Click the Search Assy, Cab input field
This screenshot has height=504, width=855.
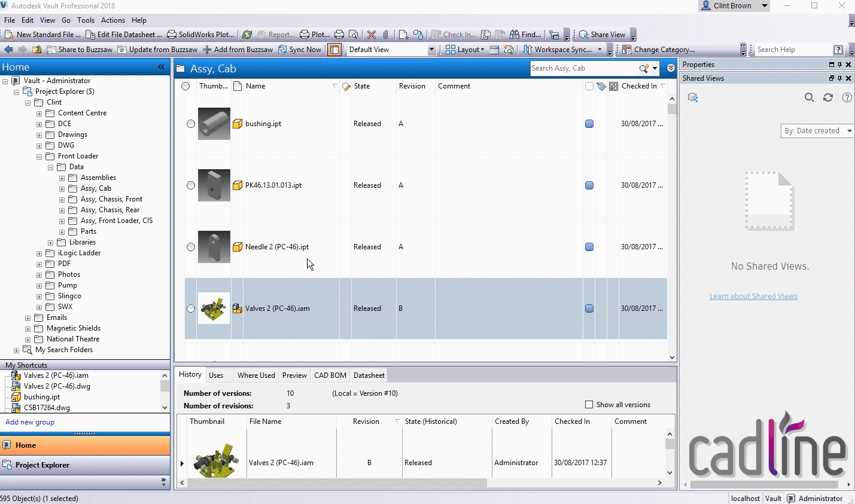pos(585,68)
